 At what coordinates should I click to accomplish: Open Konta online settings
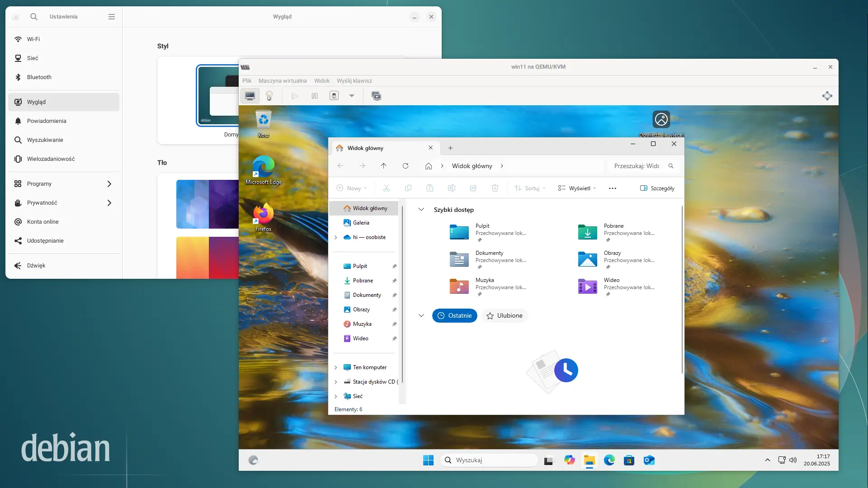tap(64, 222)
